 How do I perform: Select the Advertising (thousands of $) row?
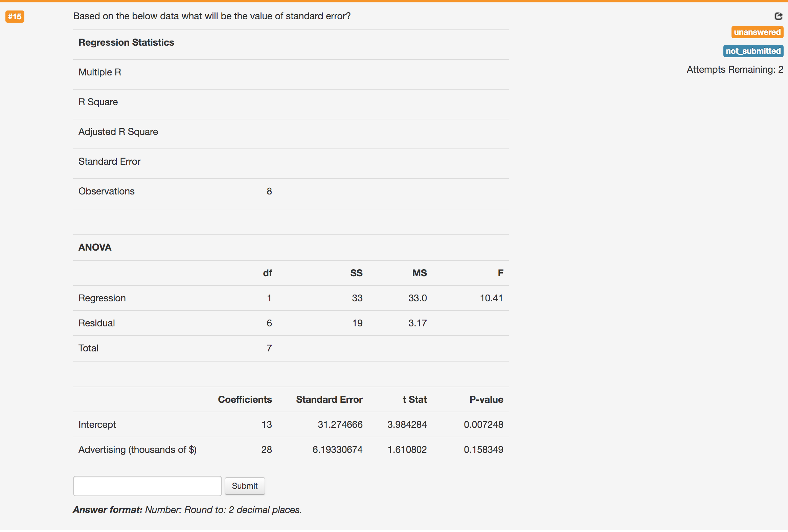pyautogui.click(x=138, y=449)
